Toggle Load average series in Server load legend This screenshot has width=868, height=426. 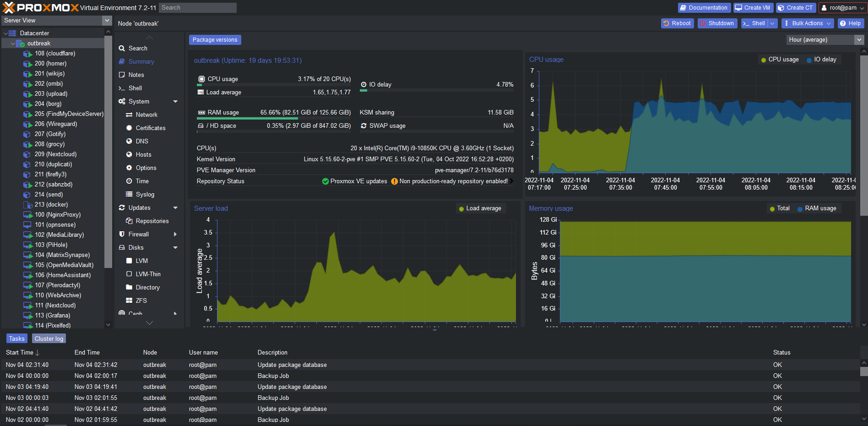click(x=480, y=208)
